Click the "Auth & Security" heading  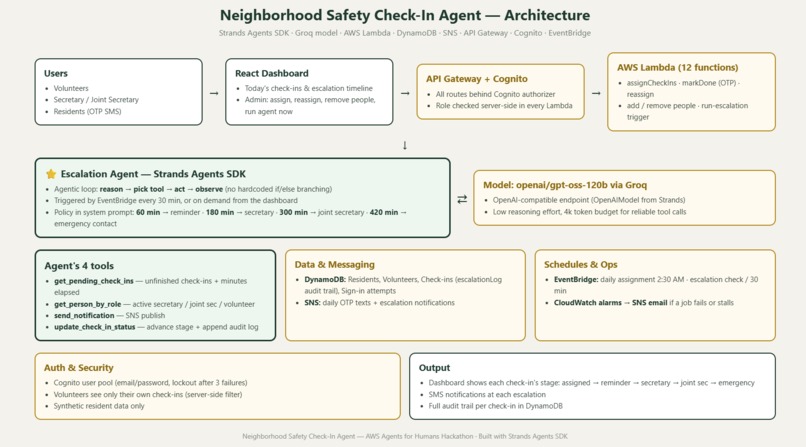click(x=79, y=368)
